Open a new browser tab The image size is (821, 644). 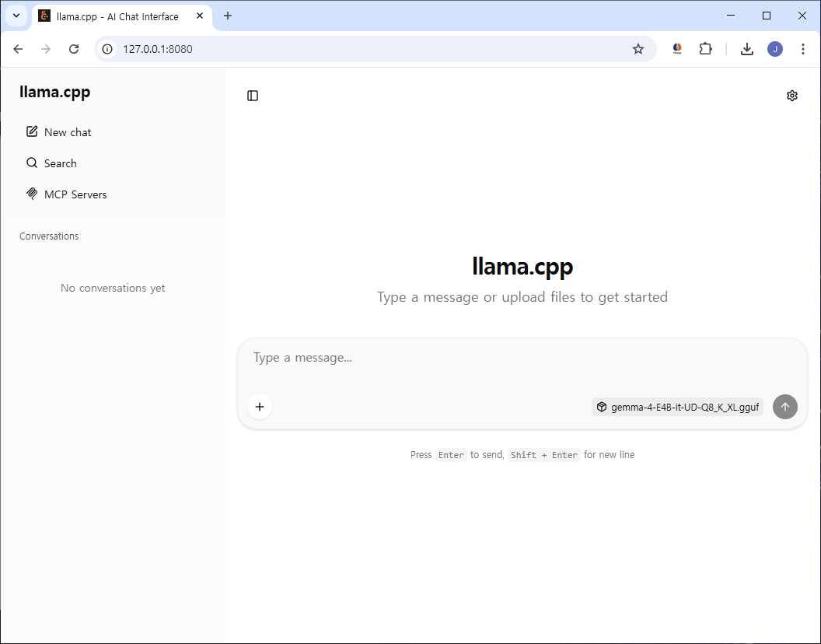(x=228, y=16)
